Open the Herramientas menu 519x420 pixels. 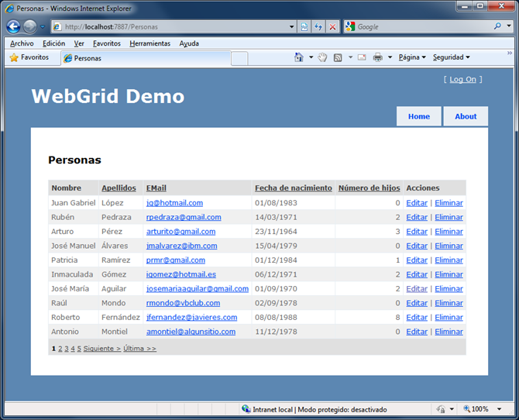pyautogui.click(x=150, y=43)
